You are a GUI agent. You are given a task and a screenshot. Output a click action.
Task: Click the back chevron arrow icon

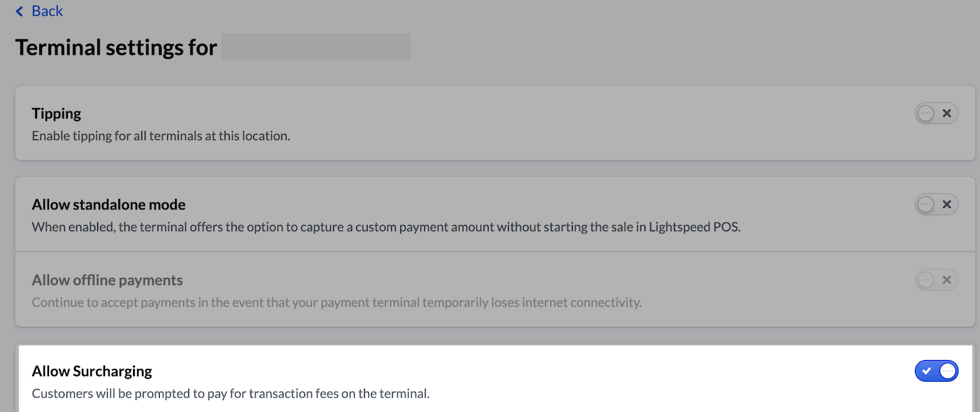(x=20, y=11)
